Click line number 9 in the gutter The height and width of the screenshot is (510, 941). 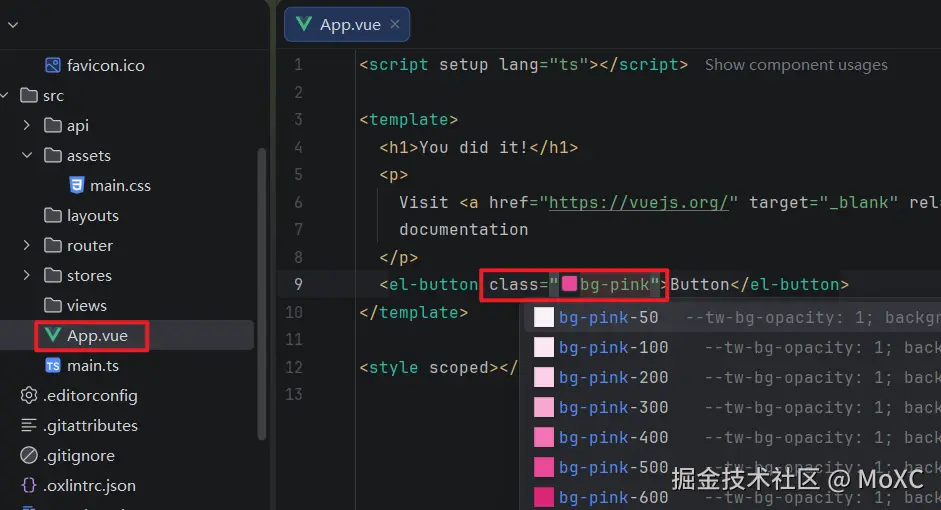(298, 284)
